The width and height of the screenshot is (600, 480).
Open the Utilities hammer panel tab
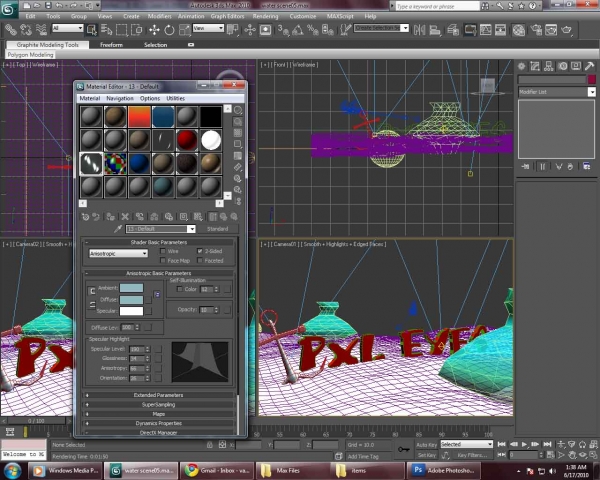589,67
